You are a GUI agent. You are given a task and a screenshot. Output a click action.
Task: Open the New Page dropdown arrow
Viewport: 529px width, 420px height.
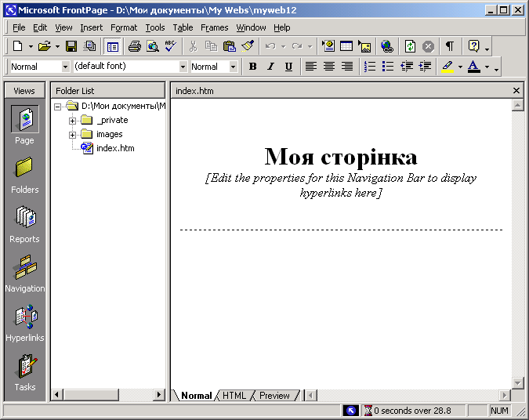[31, 46]
